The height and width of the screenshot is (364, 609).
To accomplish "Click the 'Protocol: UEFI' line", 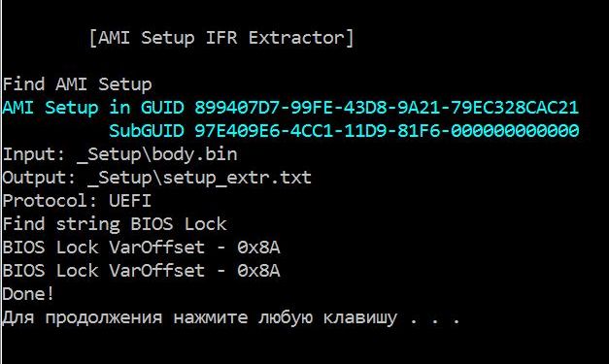I will [x=77, y=201].
